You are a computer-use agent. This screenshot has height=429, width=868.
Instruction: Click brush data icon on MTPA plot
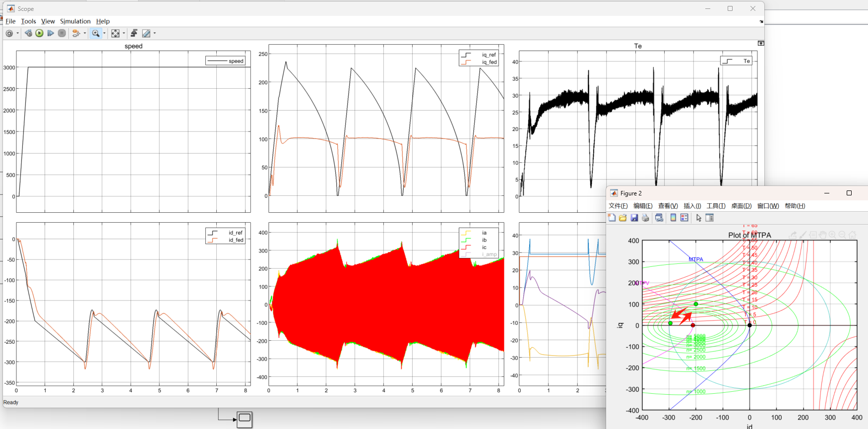pyautogui.click(x=803, y=235)
